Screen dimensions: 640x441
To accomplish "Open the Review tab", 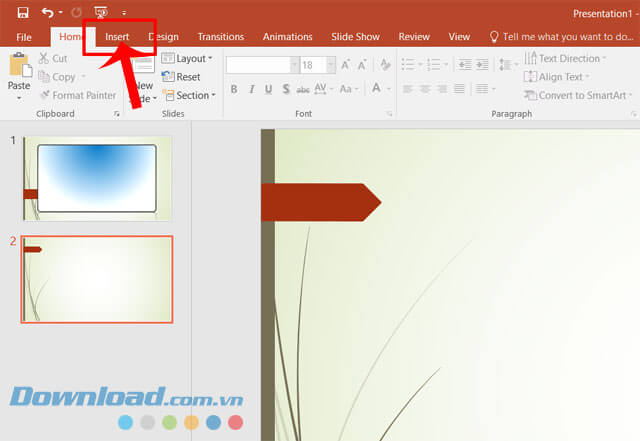I will coord(414,37).
